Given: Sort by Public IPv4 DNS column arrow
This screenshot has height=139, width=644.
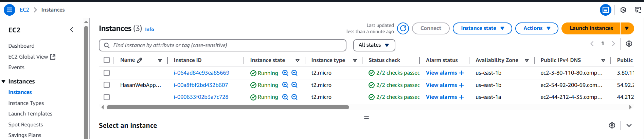Looking at the screenshot, I should tap(603, 61).
